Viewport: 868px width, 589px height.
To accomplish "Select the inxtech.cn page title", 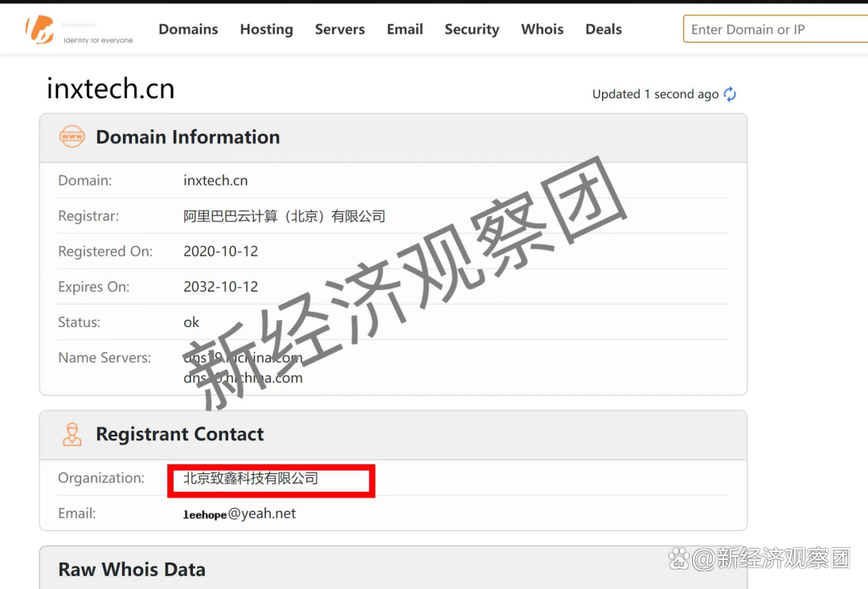I will click(x=111, y=88).
